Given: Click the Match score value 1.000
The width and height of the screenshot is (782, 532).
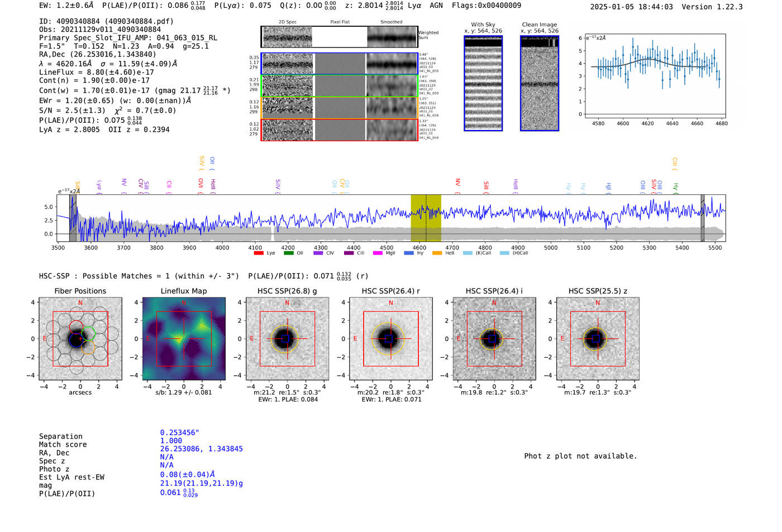Looking at the screenshot, I should (171, 440).
